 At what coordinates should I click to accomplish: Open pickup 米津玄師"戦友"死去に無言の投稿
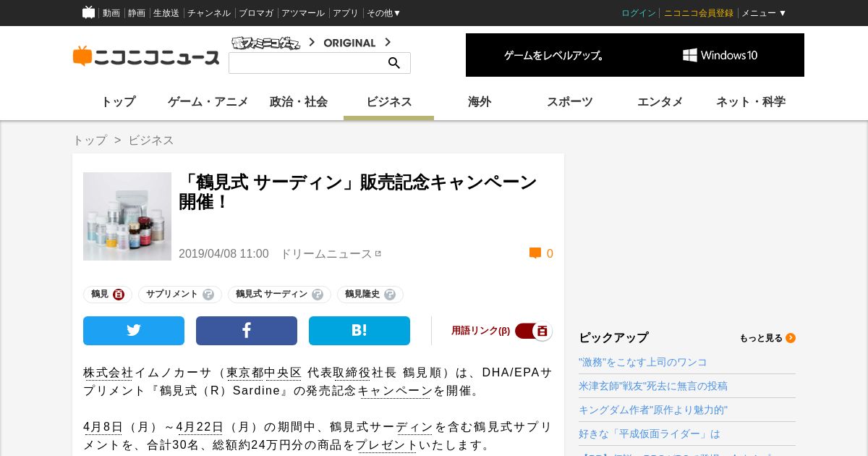coord(653,386)
